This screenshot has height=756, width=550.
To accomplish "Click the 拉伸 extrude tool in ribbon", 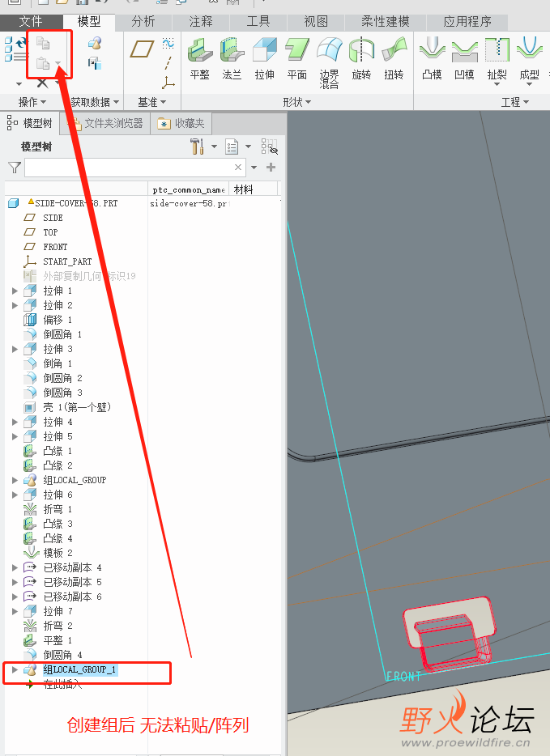I will click(264, 57).
